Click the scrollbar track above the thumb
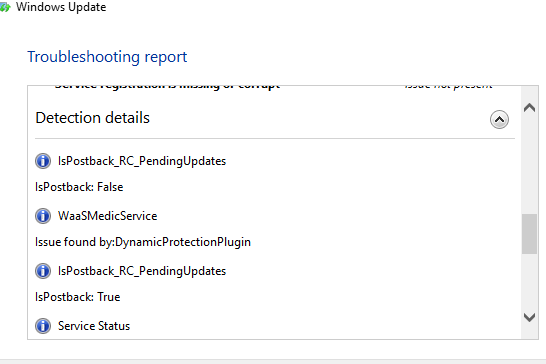Viewport: 546px width, 364px height. [x=529, y=164]
